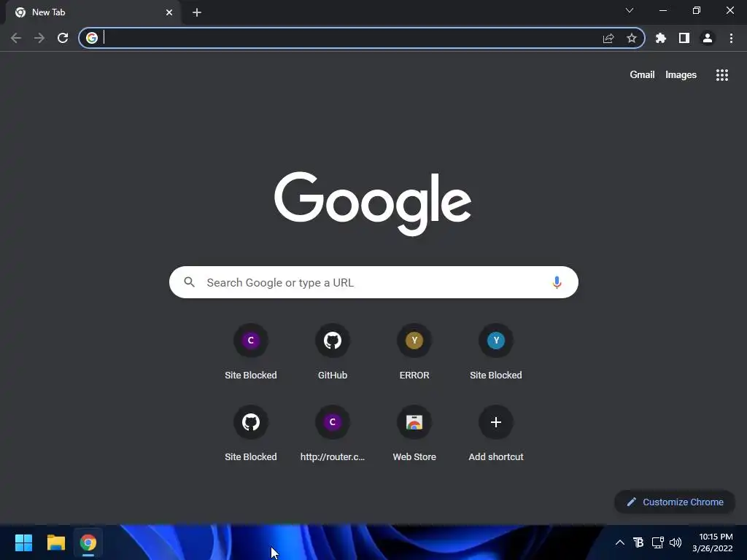Click the TB tray icon
Screen dimensions: 747x560
tap(638, 542)
